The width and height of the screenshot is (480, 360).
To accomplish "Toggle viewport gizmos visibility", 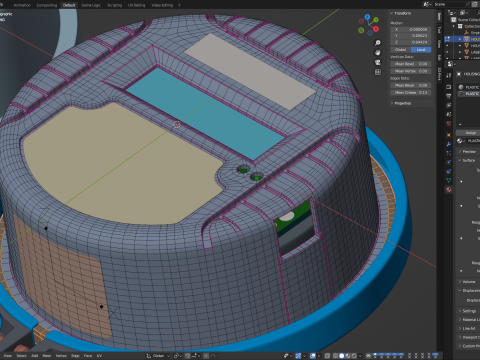I will (x=298, y=356).
